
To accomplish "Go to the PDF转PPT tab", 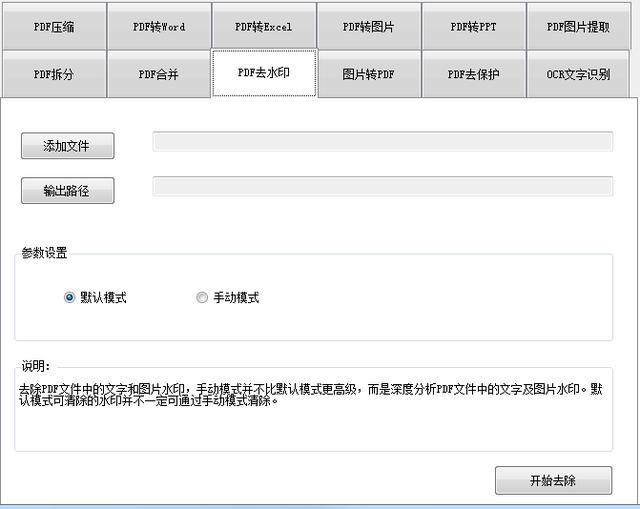I will point(473,27).
